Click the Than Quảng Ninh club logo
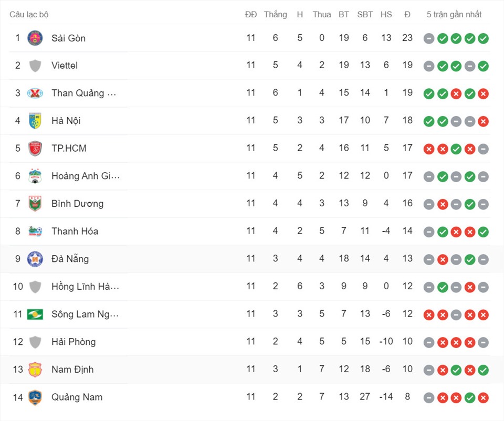Image resolution: width=504 pixels, height=421 pixels. pyautogui.click(x=35, y=93)
